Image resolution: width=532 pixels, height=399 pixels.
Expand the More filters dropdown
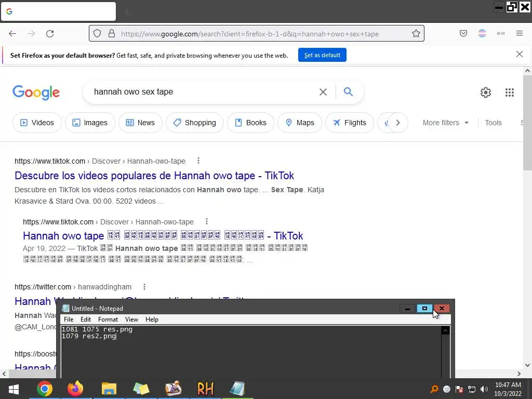pyautogui.click(x=445, y=123)
